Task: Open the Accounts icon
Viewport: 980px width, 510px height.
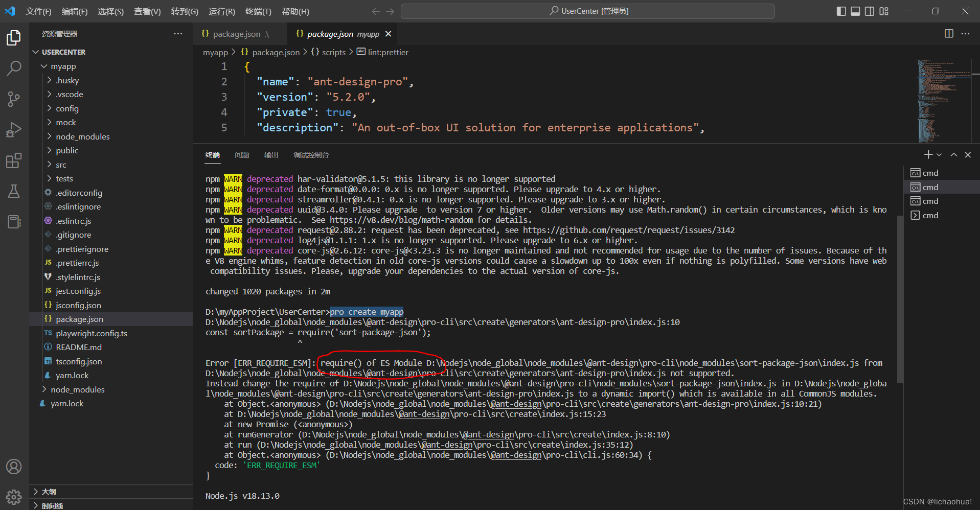Action: point(14,467)
